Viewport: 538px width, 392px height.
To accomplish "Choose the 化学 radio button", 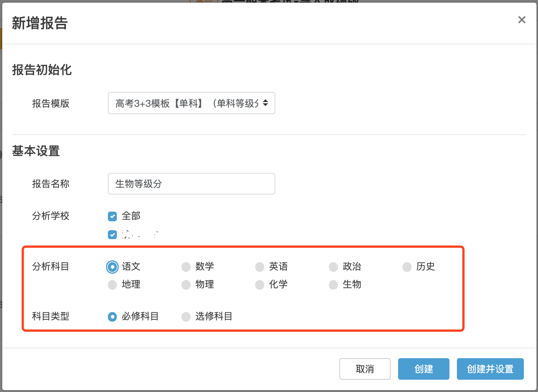I will click(x=260, y=285).
